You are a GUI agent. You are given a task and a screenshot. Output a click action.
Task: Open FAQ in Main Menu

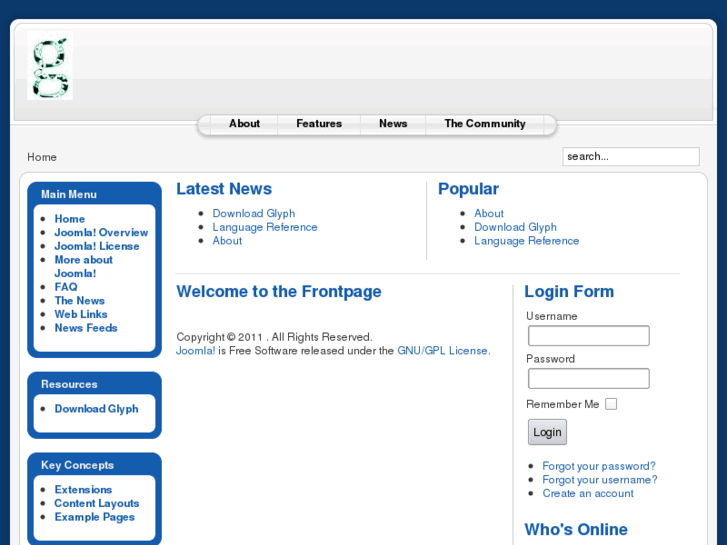pyautogui.click(x=66, y=287)
